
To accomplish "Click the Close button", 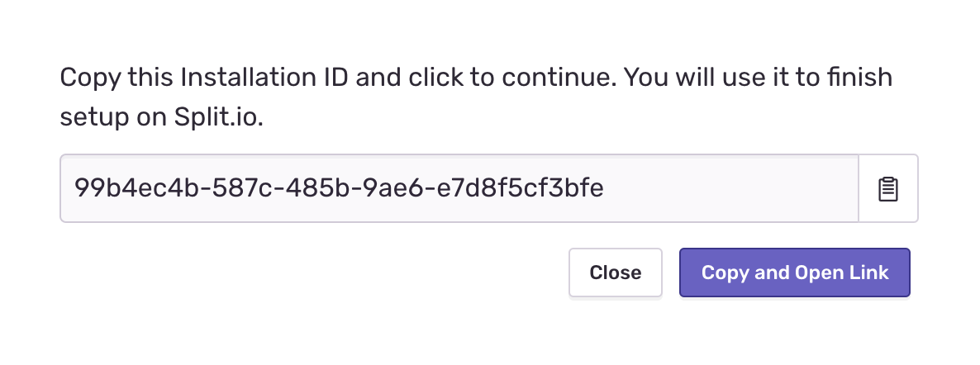I will (x=615, y=273).
